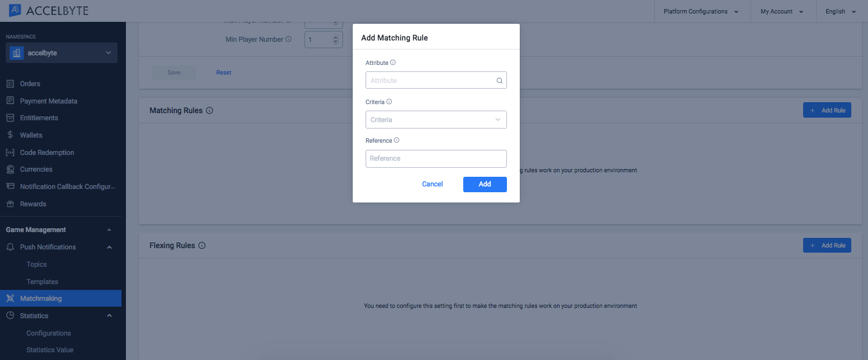
Task: Click the Push Notifications bell icon
Action: [x=10, y=247]
